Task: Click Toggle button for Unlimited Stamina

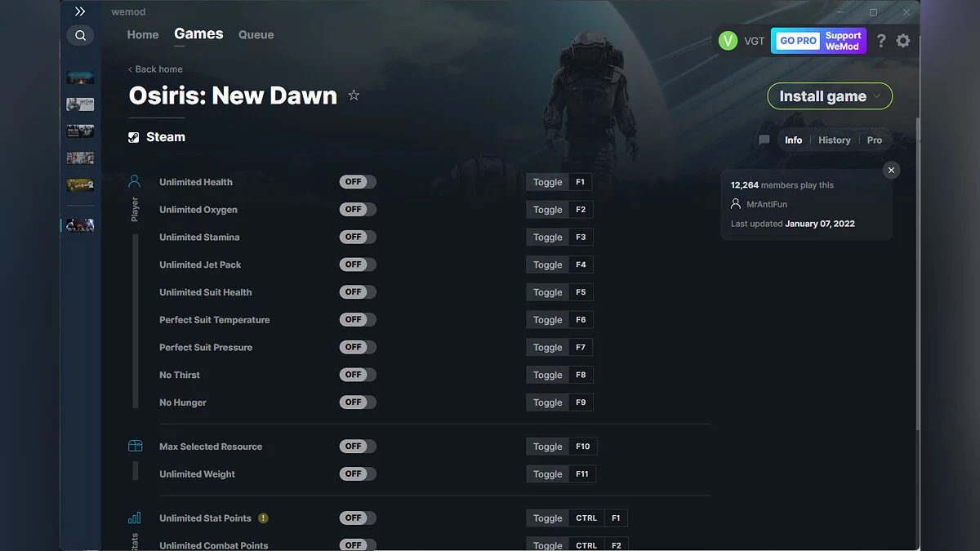Action: coord(547,238)
